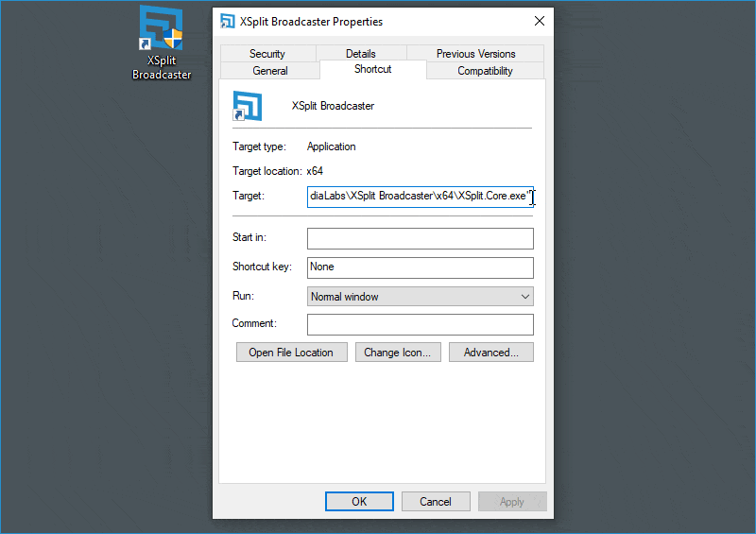Viewport: 756px width, 534px height.
Task: Click the Target location label
Action: [x=266, y=171]
